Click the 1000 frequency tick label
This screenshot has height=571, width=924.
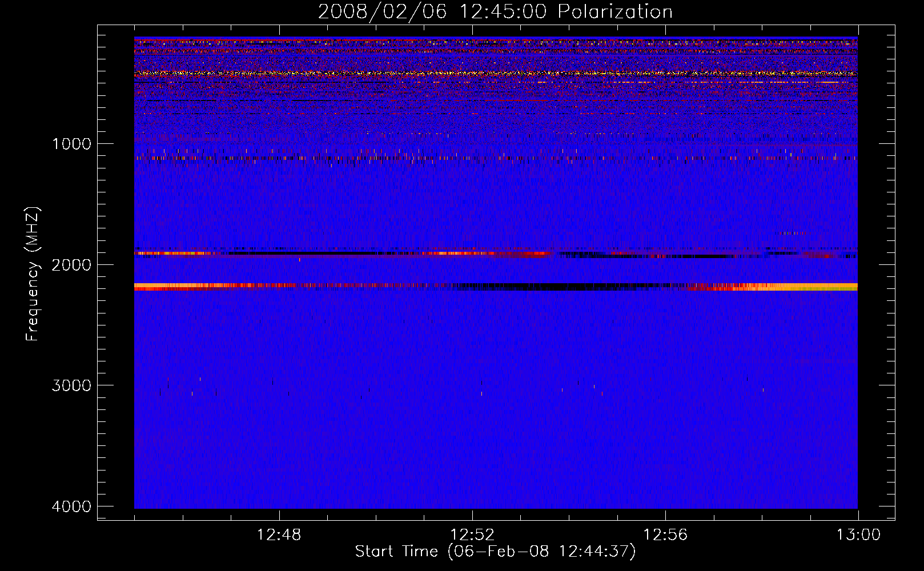point(71,143)
